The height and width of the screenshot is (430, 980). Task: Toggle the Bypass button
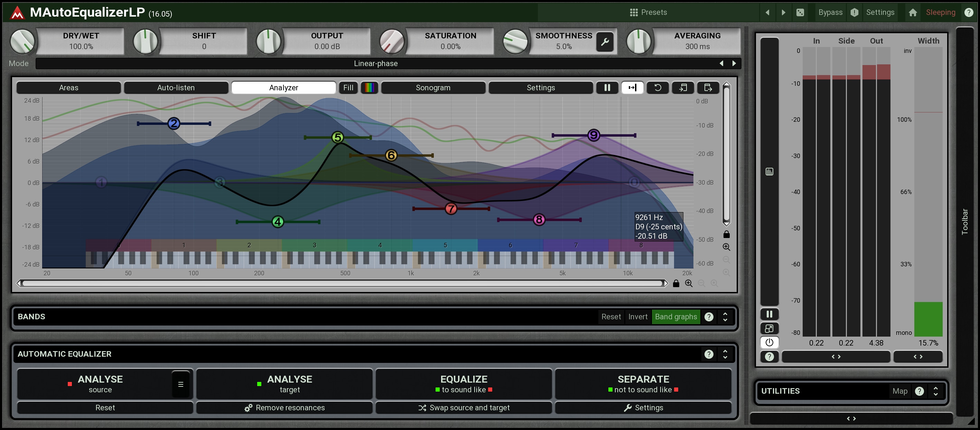(x=830, y=12)
